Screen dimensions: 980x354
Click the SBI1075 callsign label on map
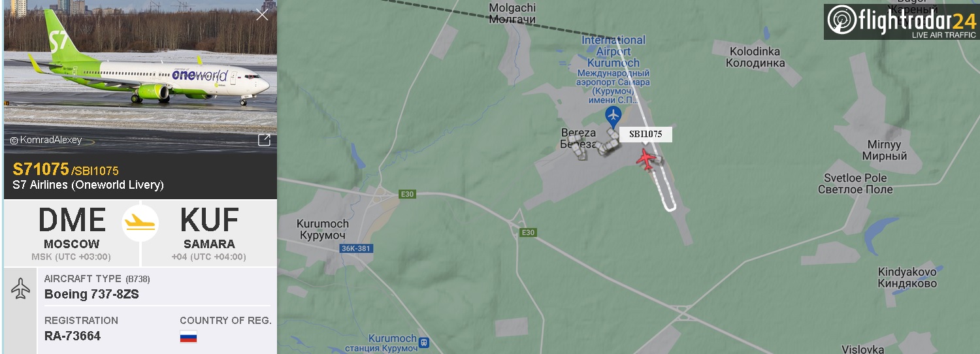tap(645, 135)
